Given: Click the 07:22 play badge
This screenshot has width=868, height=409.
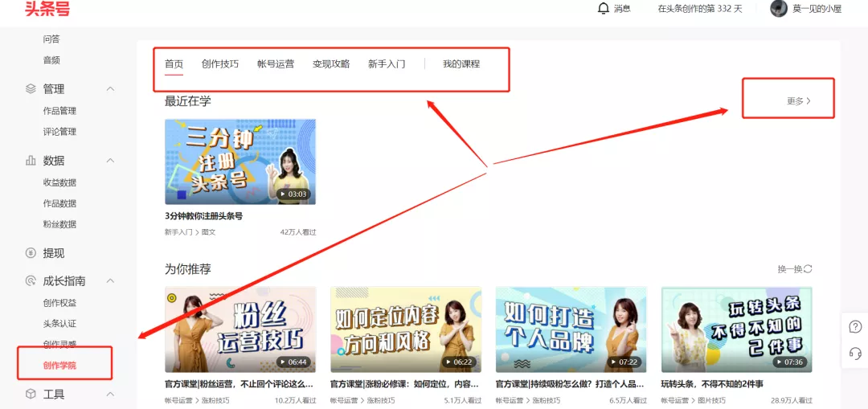Looking at the screenshot, I should [624, 362].
